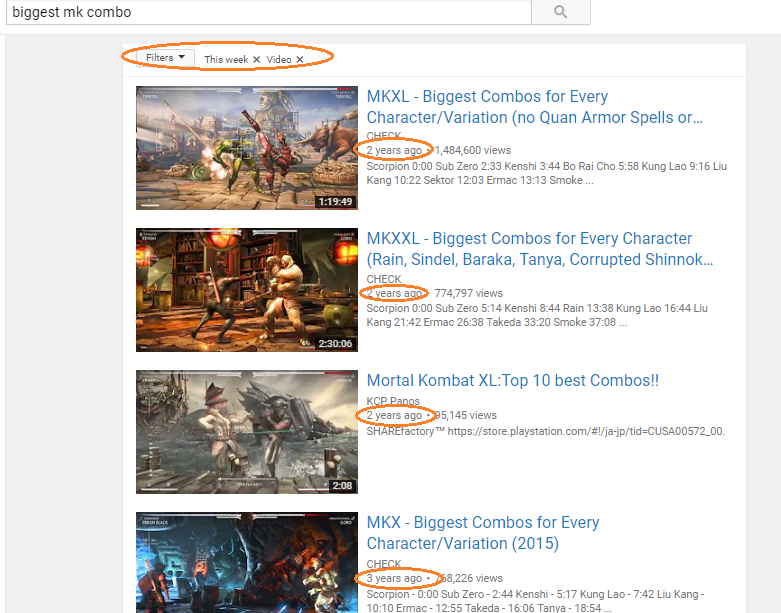The height and width of the screenshot is (613, 781).
Task: Visit KCP Panos channel
Action: (393, 401)
